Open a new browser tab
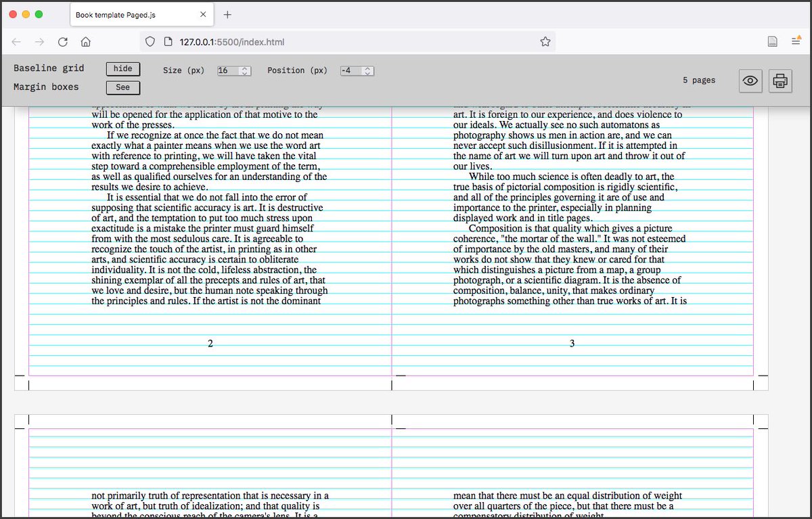The width and height of the screenshot is (812, 519). point(227,14)
